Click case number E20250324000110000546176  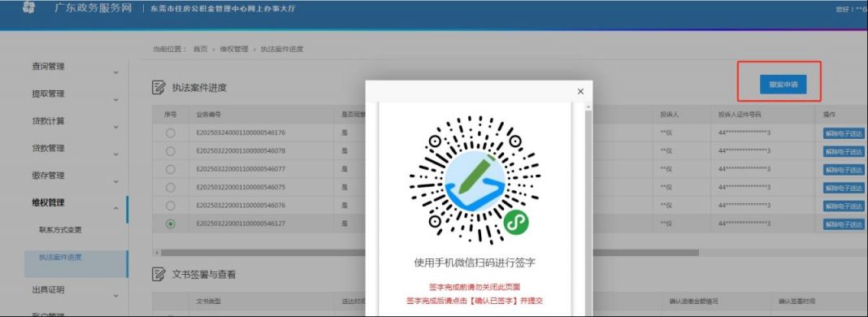point(241,132)
